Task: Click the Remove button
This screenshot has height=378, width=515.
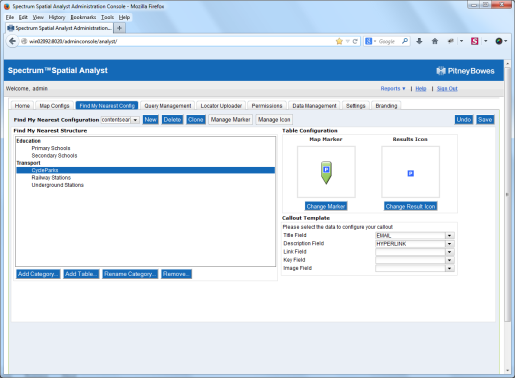Action: click(176, 274)
